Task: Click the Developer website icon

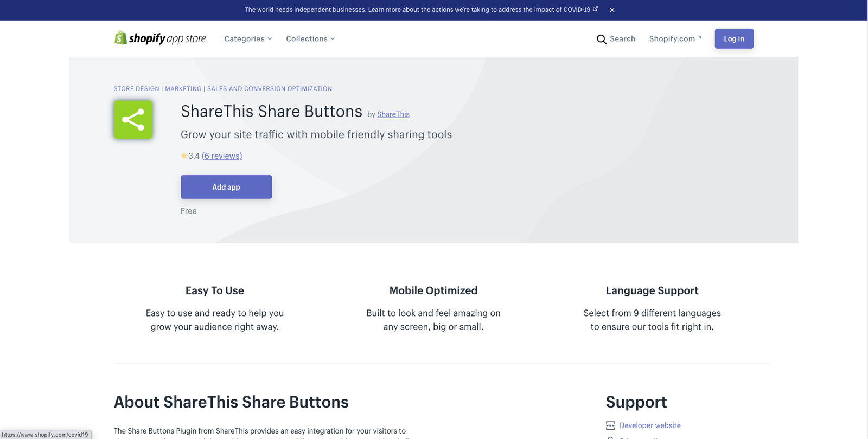Action: [610, 425]
